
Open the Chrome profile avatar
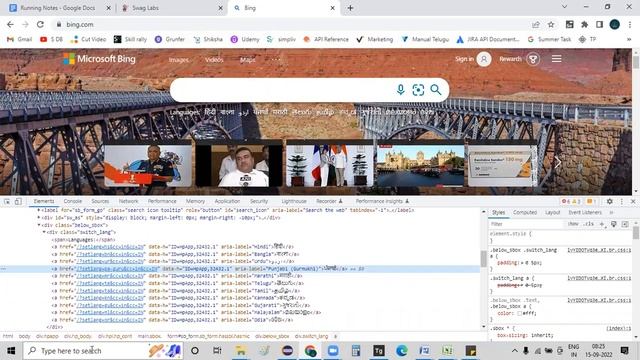(x=615, y=24)
